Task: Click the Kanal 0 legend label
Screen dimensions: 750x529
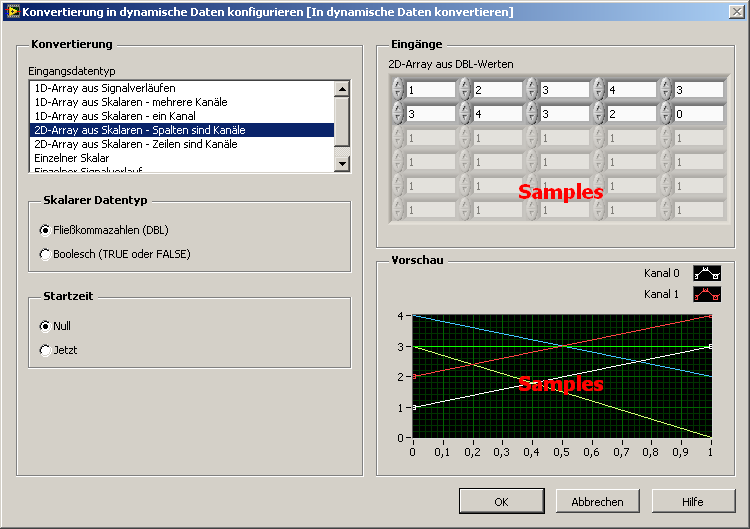Action: coord(662,273)
